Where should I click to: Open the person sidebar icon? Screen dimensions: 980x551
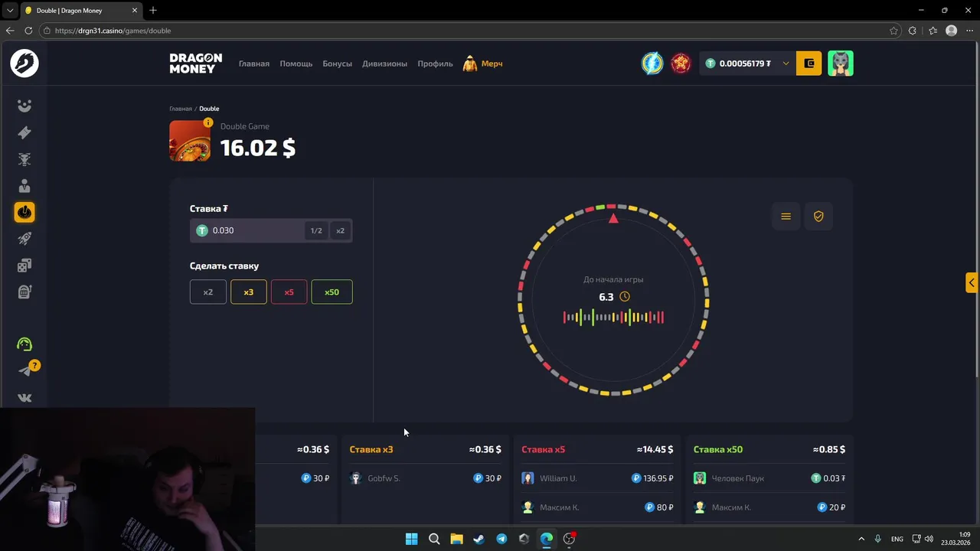coord(24,186)
